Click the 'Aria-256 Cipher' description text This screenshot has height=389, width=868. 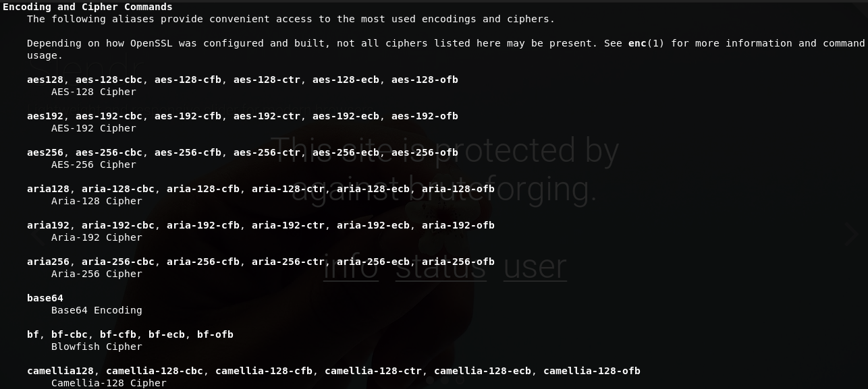[97, 274]
